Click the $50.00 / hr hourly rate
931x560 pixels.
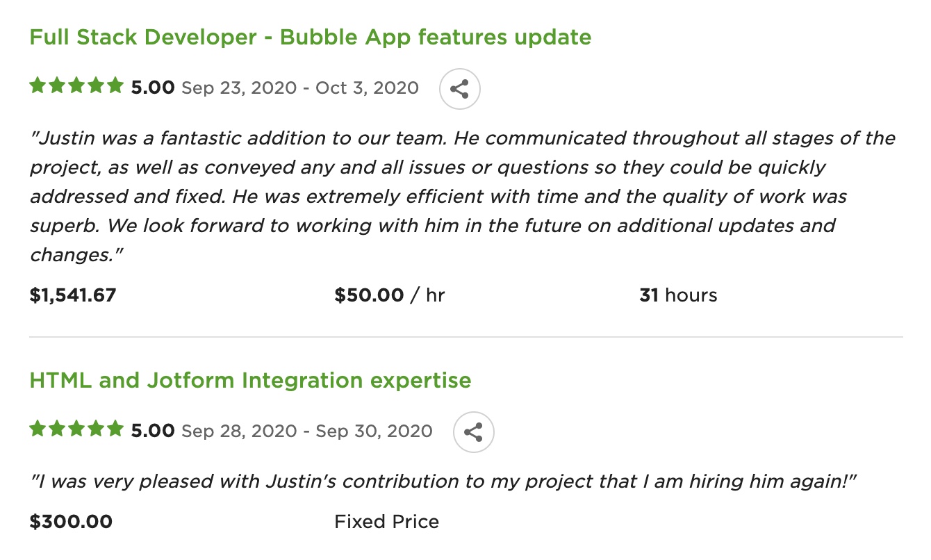coord(389,295)
